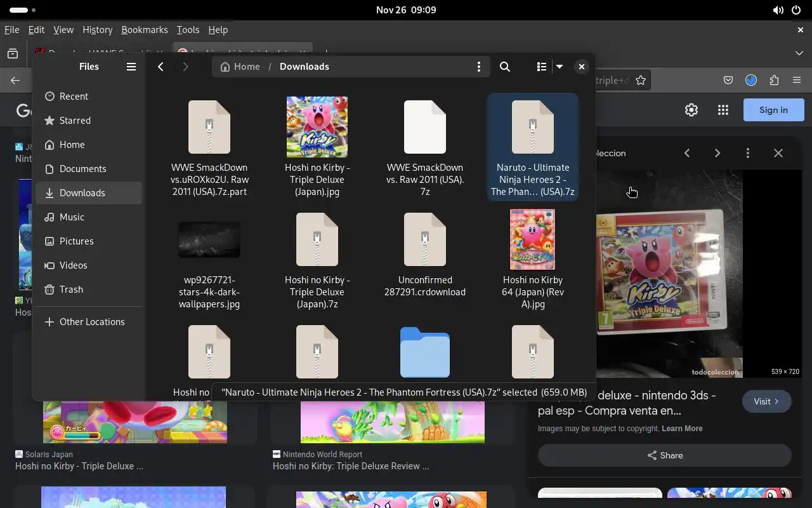The height and width of the screenshot is (508, 812).
Task: Open the browser account profile icon
Action: click(751, 81)
